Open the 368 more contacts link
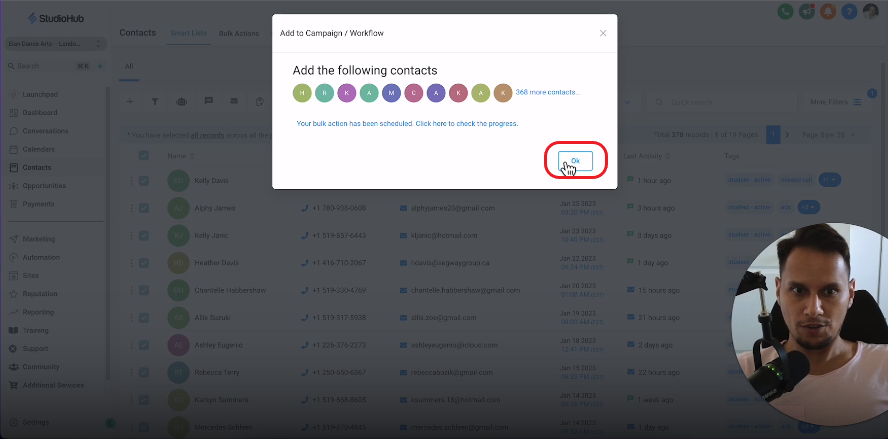The height and width of the screenshot is (439, 888). (x=547, y=92)
